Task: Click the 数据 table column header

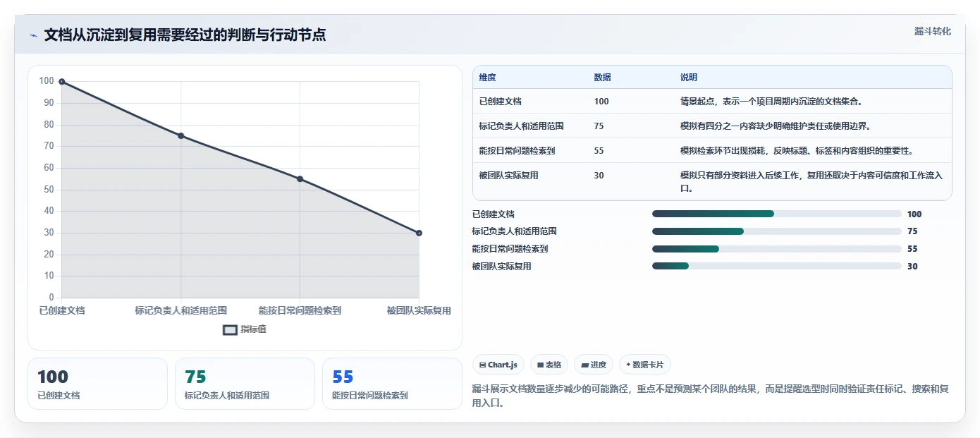Action: pos(603,78)
